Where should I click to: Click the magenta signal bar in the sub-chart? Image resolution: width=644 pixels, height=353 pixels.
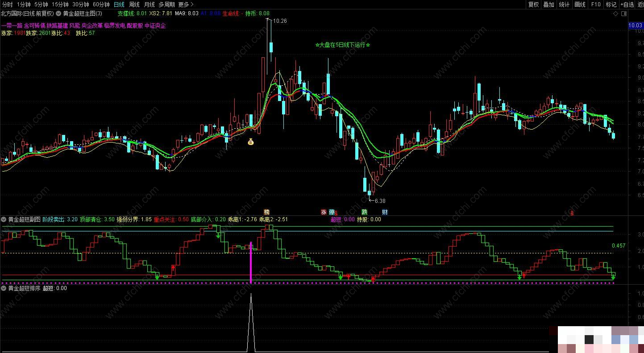point(251,262)
